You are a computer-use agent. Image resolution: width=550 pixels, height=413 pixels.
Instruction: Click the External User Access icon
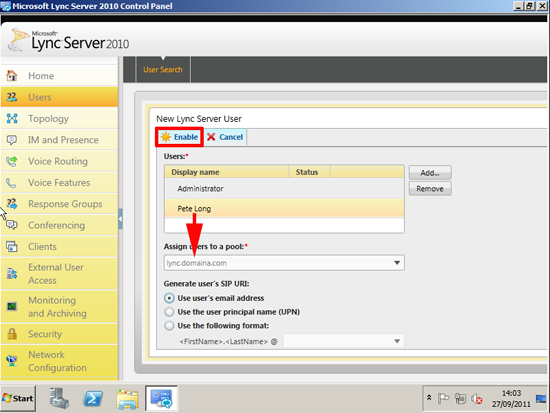coord(12,274)
